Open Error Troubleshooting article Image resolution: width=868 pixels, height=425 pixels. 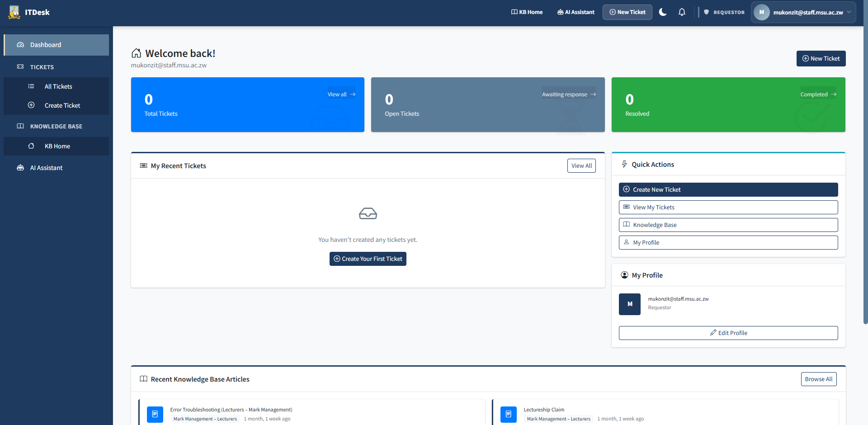pos(231,410)
